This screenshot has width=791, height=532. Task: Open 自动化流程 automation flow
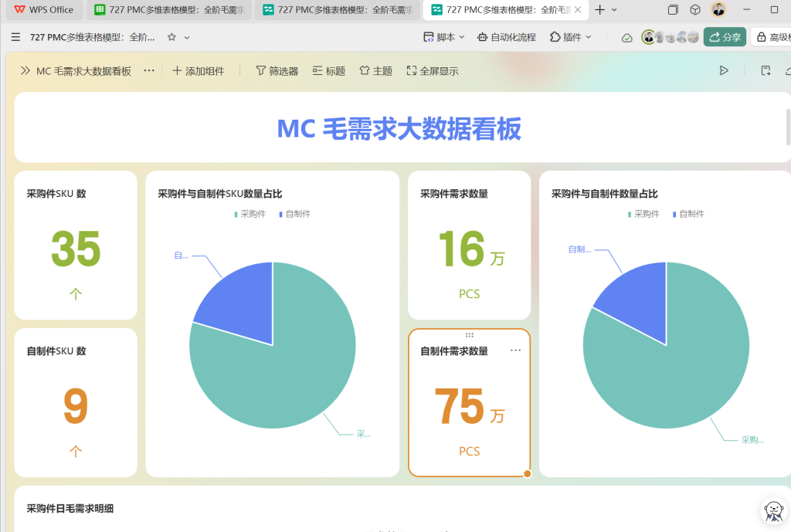[507, 37]
